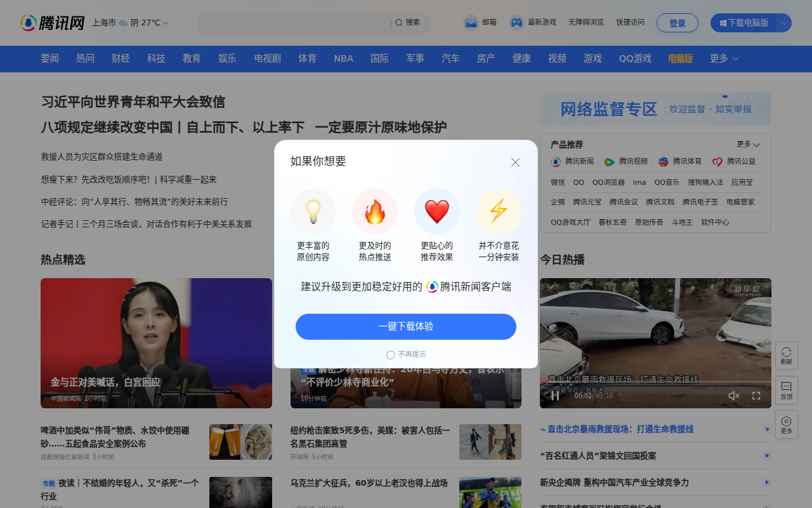Open the 救援人员为灾区群众搭建生命通道 link

pos(101,157)
